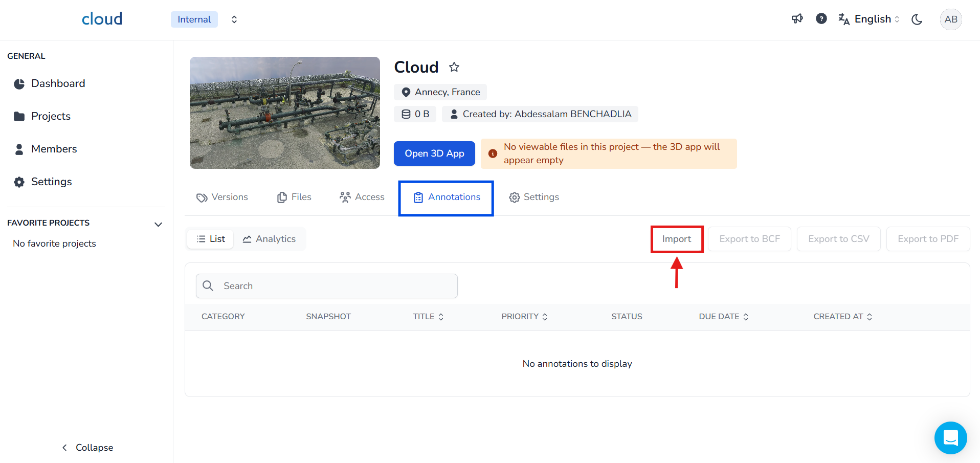
Task: Collapse the Favorite Projects section
Action: coord(158,224)
